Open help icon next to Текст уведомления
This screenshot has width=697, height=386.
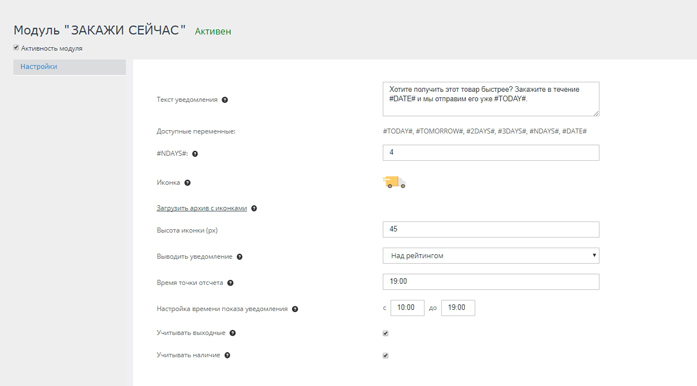pyautogui.click(x=225, y=100)
